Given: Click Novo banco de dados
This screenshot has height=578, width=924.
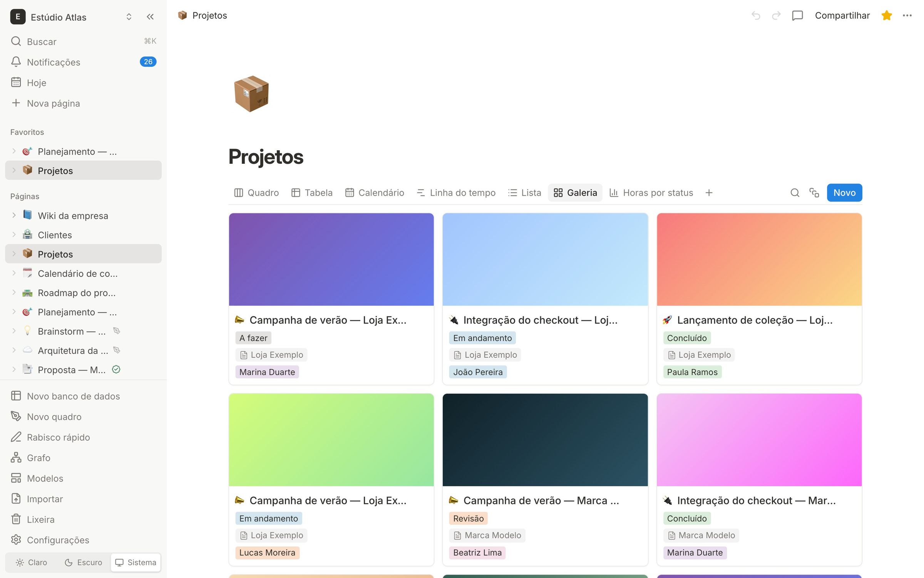Looking at the screenshot, I should click(83, 396).
